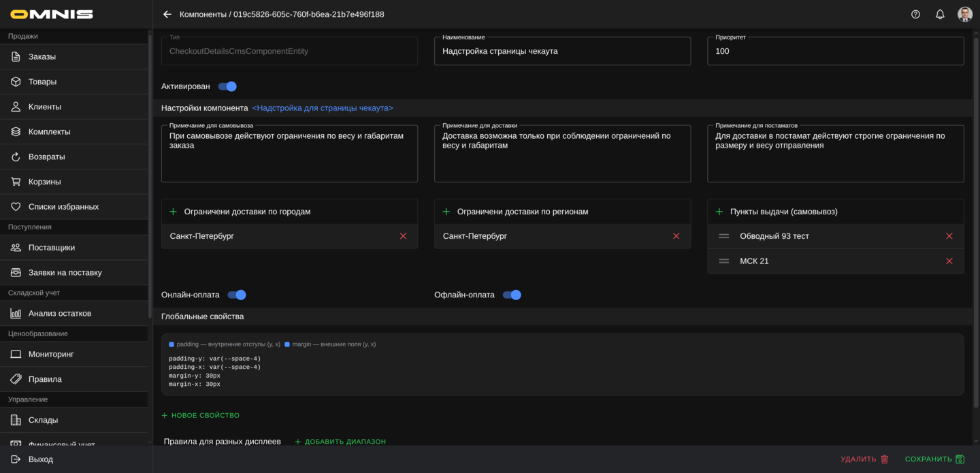980x473 pixels.
Task: Open the Надстройка для страницы чекаута link
Action: point(323,108)
